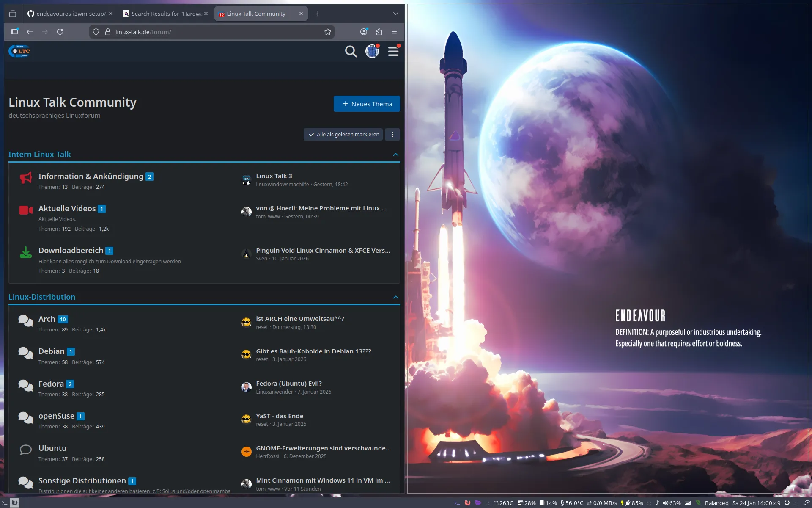
Task: List all tabs with the tab bar chevron
Action: click(395, 14)
